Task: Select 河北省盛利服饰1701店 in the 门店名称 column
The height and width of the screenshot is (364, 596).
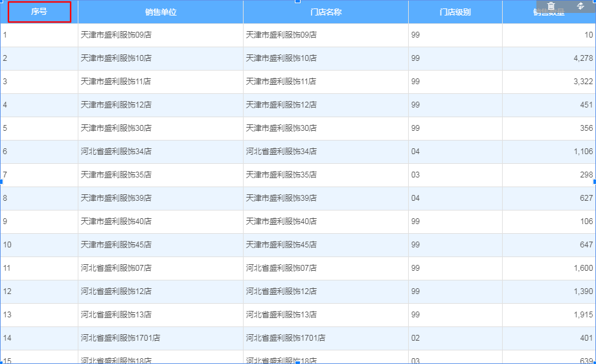Action: [x=286, y=338]
